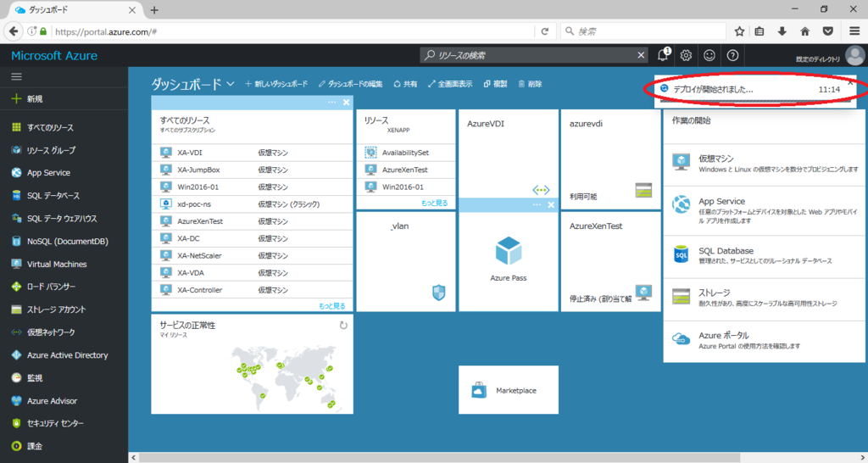Select the XA-VDI virtual machine row

(252, 153)
